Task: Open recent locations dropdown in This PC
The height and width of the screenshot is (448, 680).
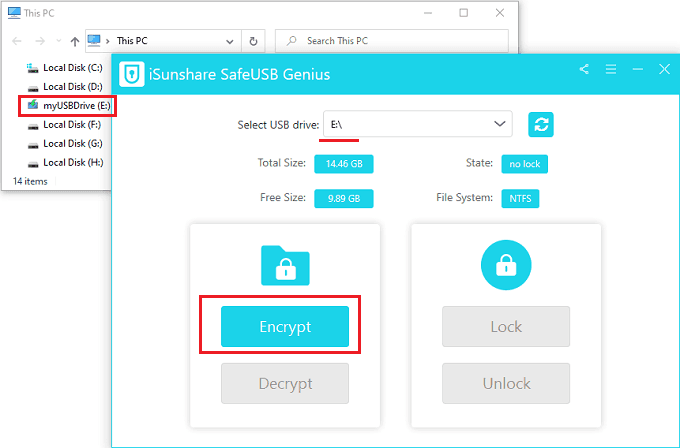Action: coord(59,41)
